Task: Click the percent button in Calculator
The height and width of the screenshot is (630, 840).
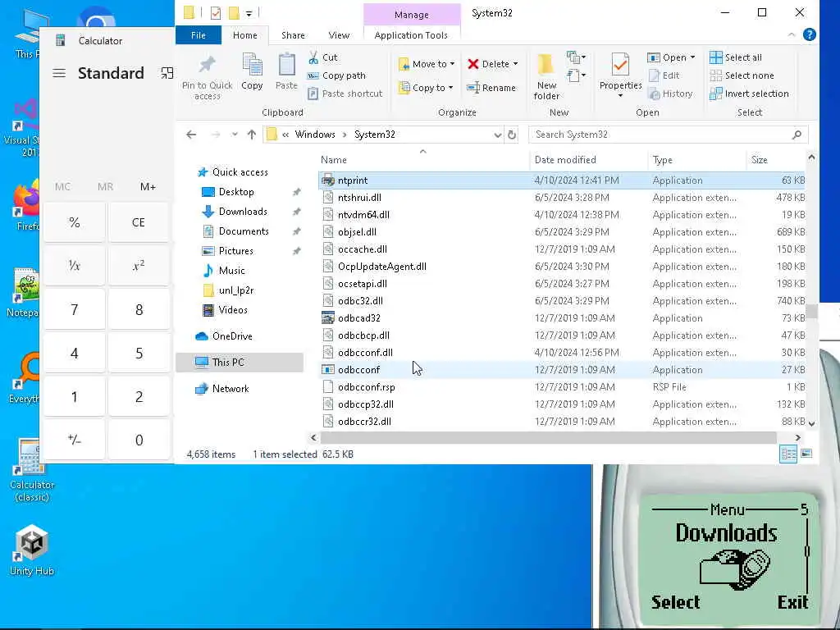Action: 75,222
